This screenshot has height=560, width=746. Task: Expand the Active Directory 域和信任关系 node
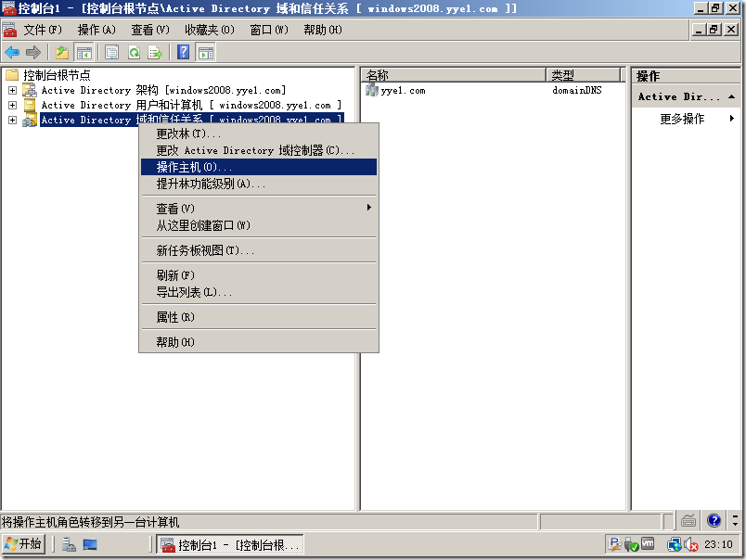point(13,120)
